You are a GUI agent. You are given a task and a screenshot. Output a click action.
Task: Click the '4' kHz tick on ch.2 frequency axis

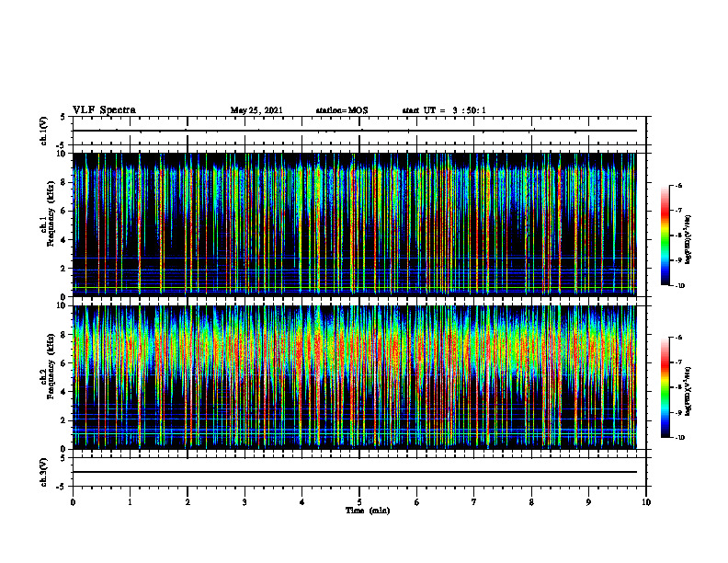(x=64, y=392)
